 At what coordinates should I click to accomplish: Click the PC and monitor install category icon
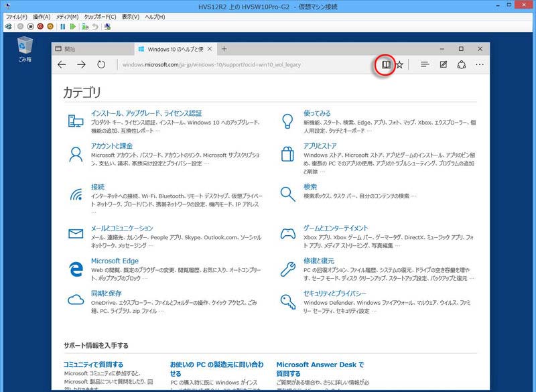pyautogui.click(x=76, y=121)
